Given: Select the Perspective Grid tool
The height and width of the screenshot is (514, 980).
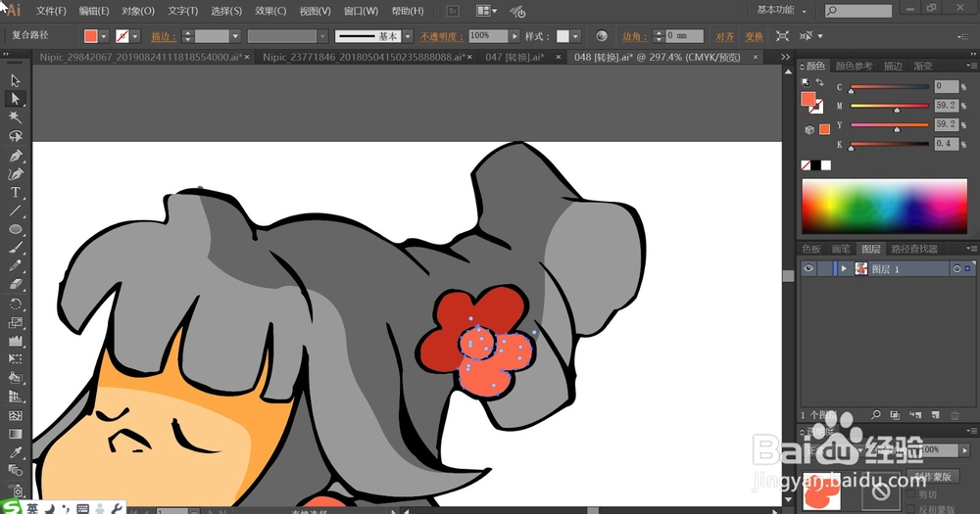Looking at the screenshot, I should (x=16, y=397).
